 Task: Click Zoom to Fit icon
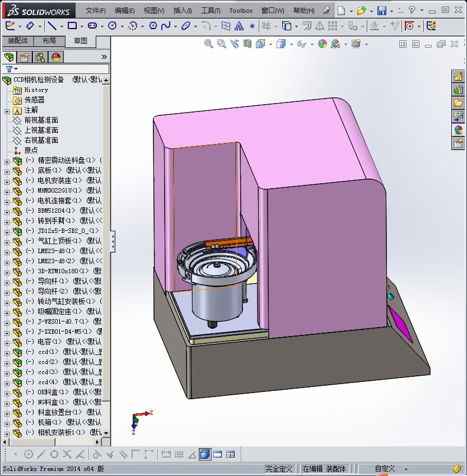click(209, 44)
